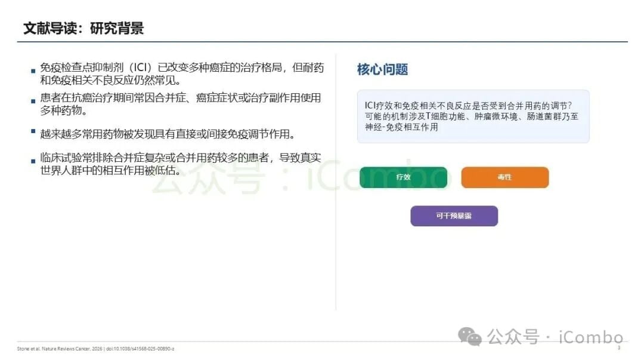The image size is (644, 363).
Task: Click the slide title 文献导读:研究背景
Action: [83, 28]
